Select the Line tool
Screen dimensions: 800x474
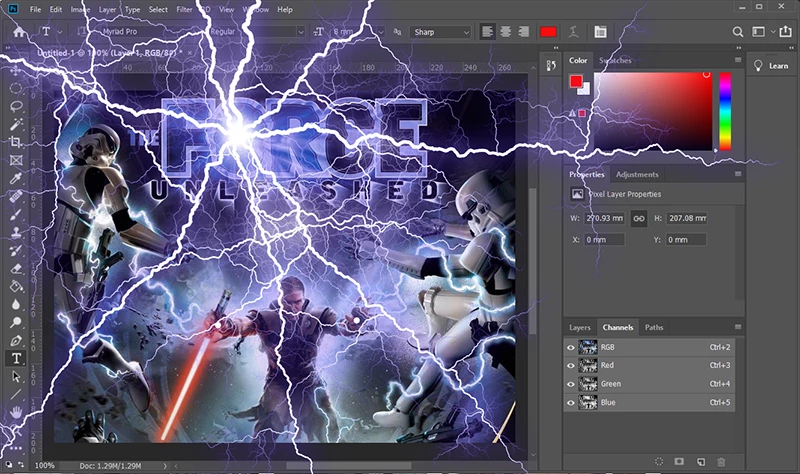(16, 394)
